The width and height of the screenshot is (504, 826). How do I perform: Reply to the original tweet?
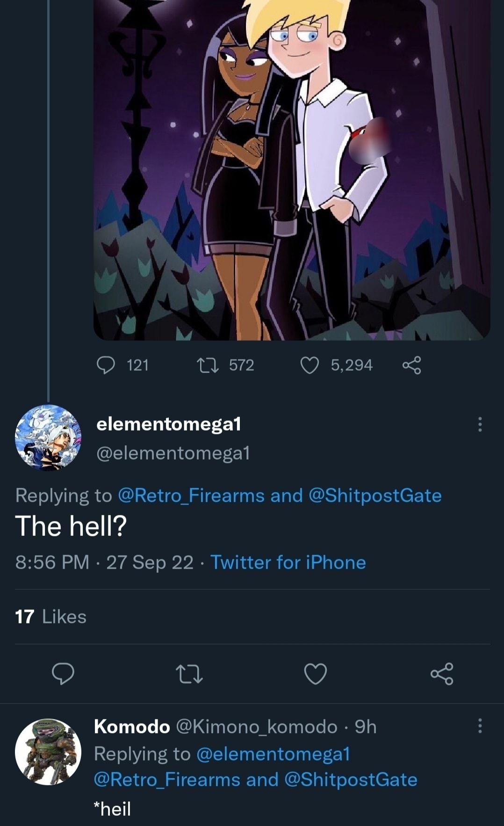coord(107,365)
